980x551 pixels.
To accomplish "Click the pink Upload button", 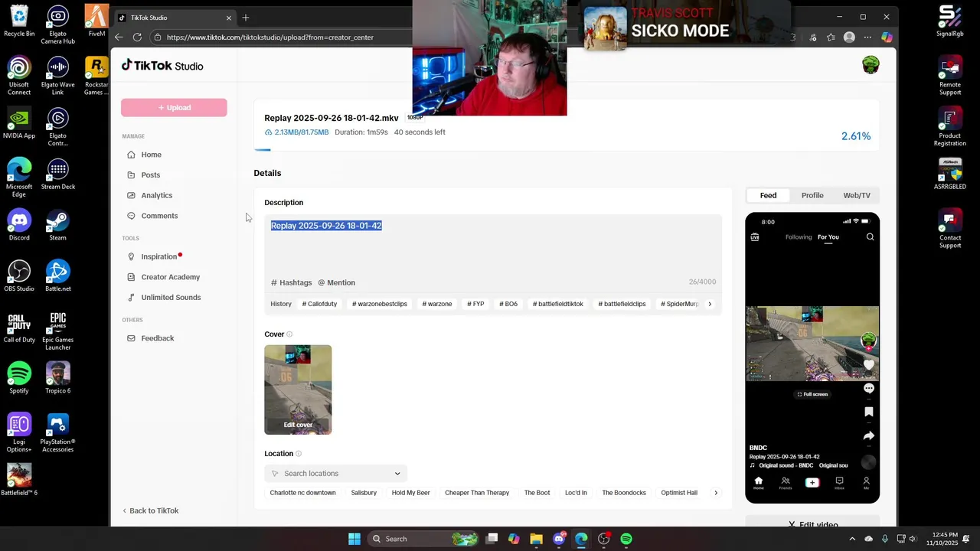I will pos(174,108).
